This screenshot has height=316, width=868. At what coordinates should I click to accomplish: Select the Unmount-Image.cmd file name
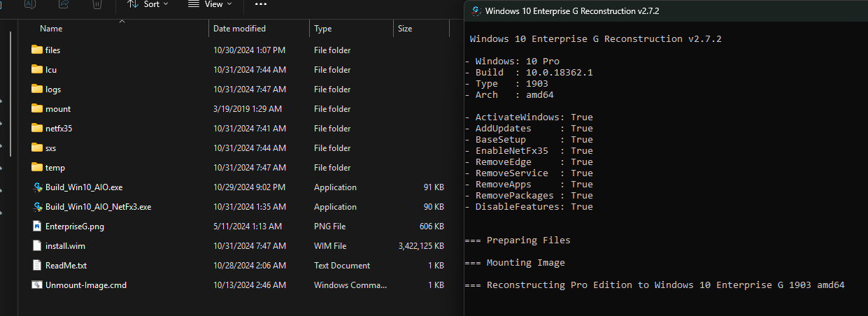pyautogui.click(x=86, y=285)
